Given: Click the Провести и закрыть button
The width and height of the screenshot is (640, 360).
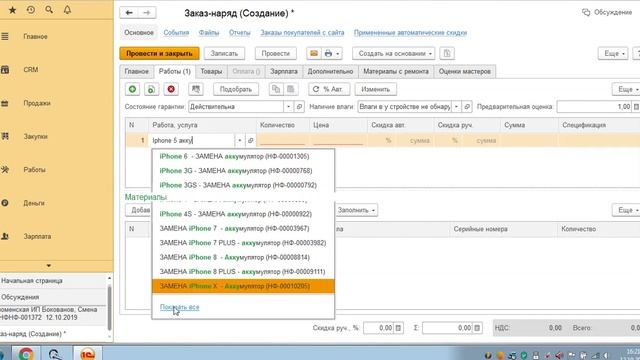Looking at the screenshot, I should (x=159, y=53).
